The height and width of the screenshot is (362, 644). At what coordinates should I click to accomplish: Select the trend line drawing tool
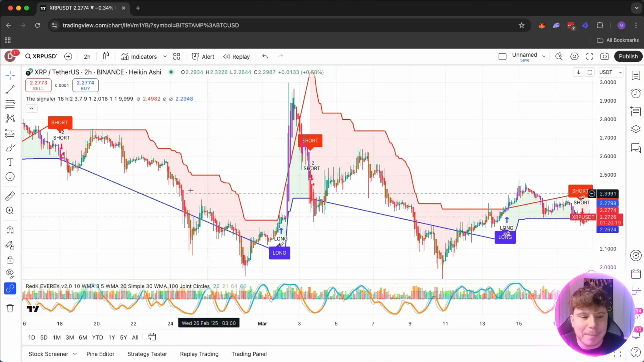pyautogui.click(x=10, y=89)
